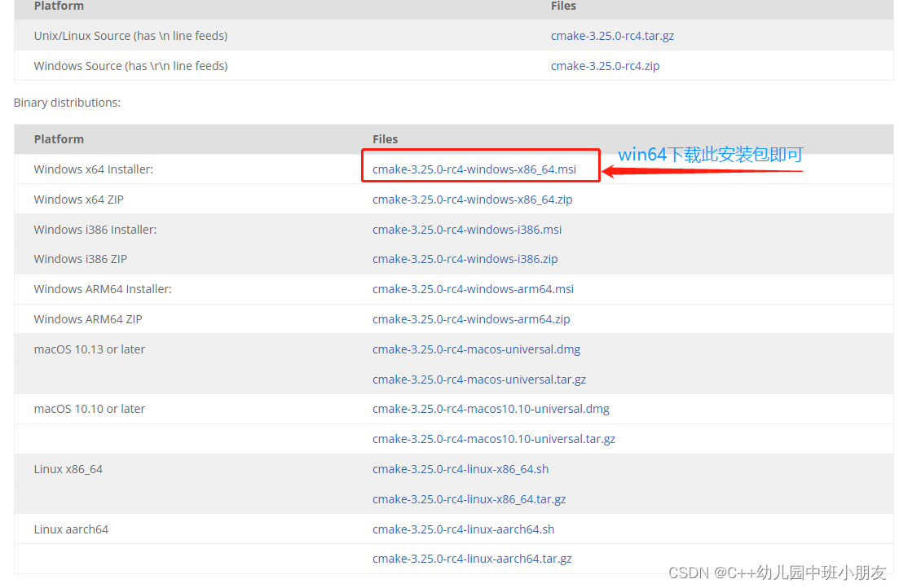899x588 pixels.
Task: Download cmake-3.25.0-rc4-windows-x86_64.zip file
Action: pos(473,200)
